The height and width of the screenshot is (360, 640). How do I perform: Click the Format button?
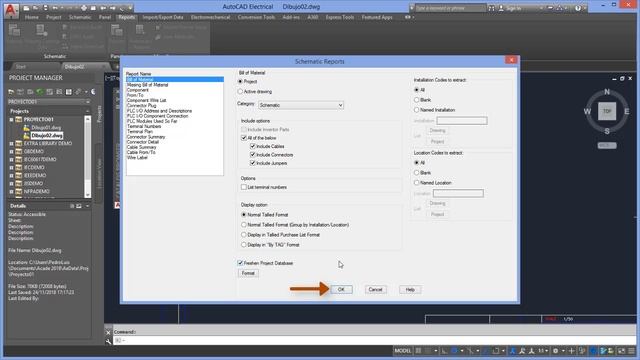[x=248, y=273]
